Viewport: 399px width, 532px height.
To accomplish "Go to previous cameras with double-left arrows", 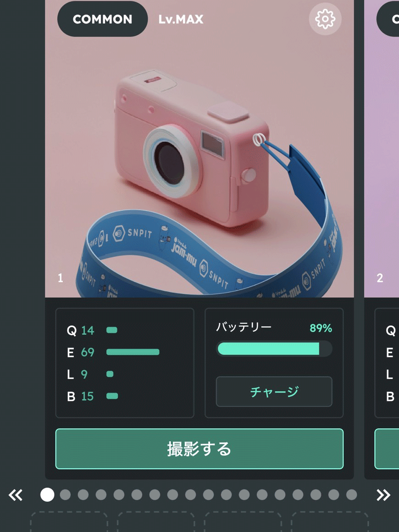I will [16, 495].
